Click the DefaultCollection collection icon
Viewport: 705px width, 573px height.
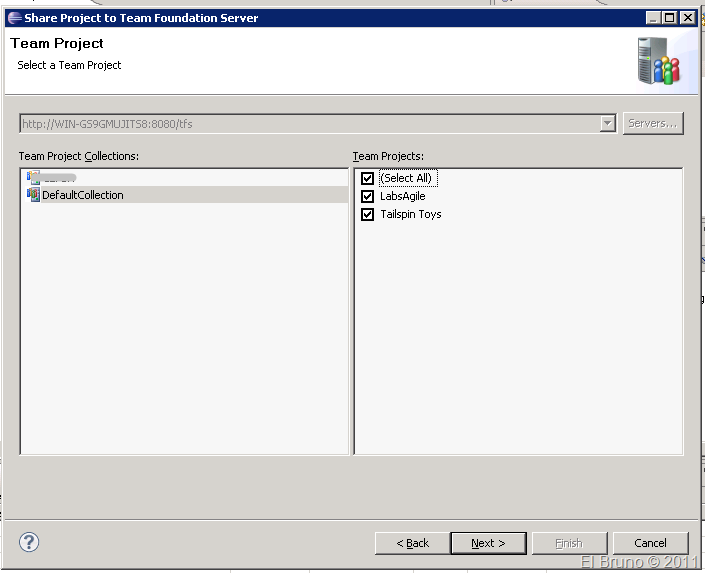[33, 195]
